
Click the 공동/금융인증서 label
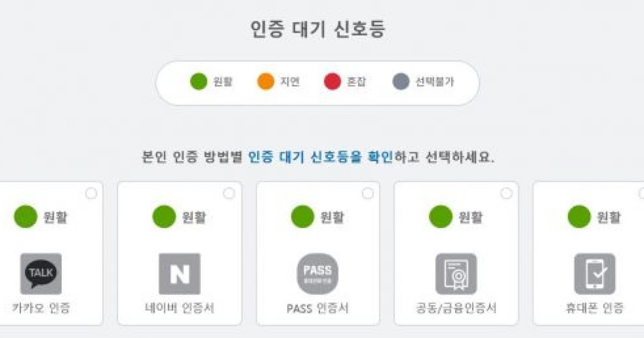pyautogui.click(x=456, y=308)
